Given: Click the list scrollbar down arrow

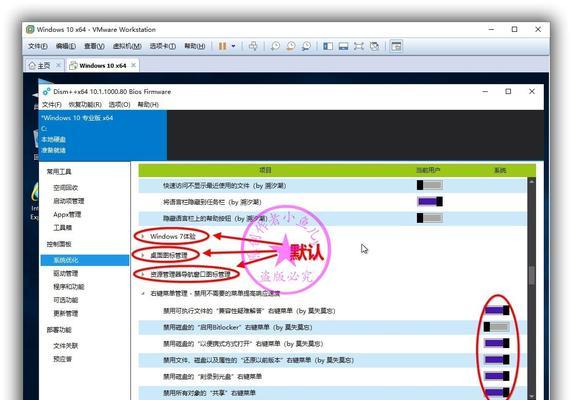Looking at the screenshot, I should click(x=532, y=396).
